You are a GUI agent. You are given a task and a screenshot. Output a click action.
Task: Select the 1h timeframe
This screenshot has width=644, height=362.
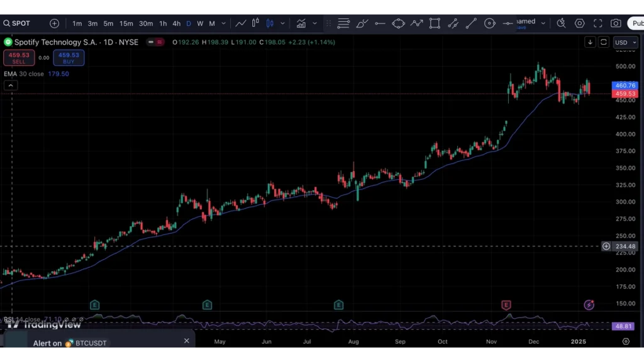(163, 23)
